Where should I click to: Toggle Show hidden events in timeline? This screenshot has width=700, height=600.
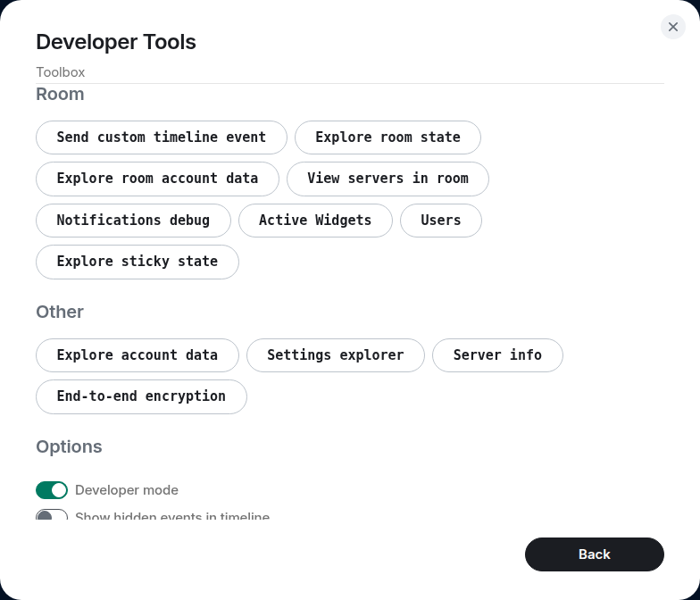pos(52,514)
